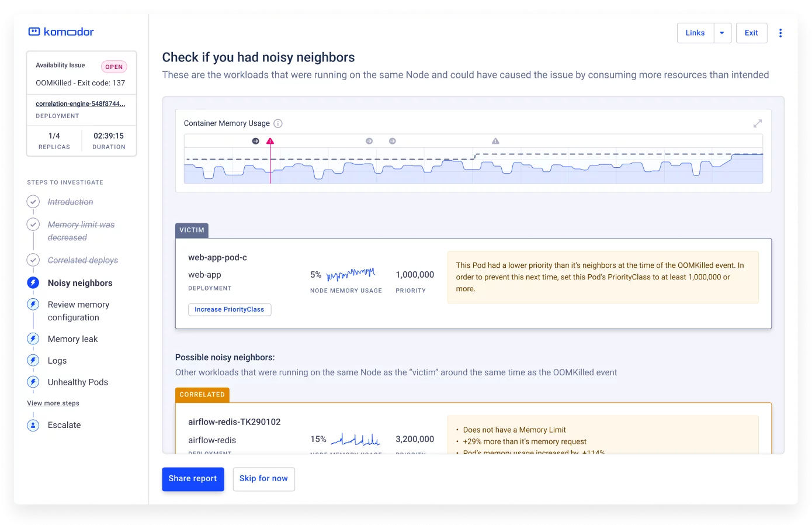Click the red triangle alert marker on the chart

(x=270, y=141)
